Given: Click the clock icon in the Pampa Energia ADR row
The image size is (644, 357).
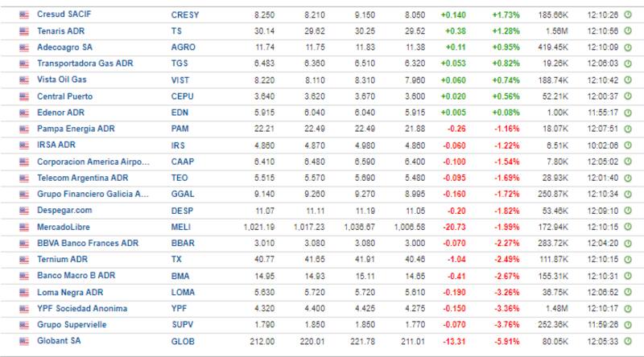Looking at the screenshot, I should click(628, 129).
